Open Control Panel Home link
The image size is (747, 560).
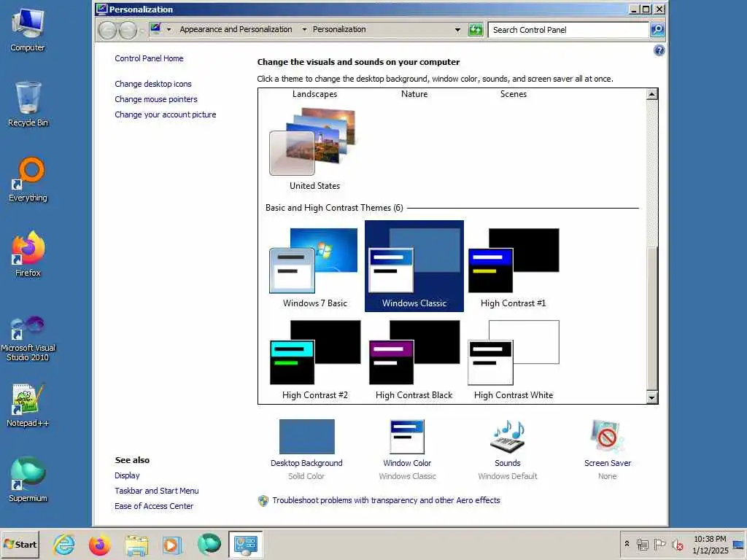pyautogui.click(x=149, y=58)
